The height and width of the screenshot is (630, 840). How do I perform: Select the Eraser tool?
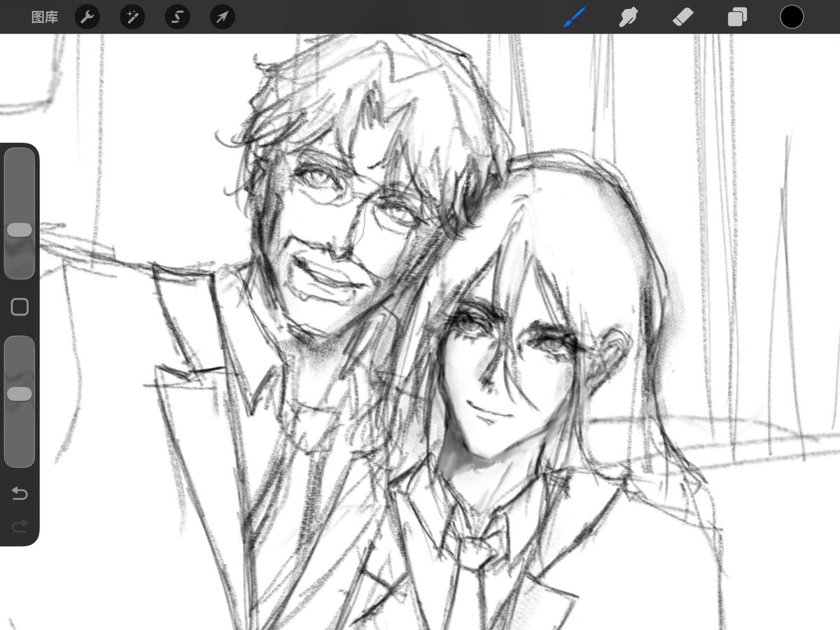pyautogui.click(x=682, y=17)
